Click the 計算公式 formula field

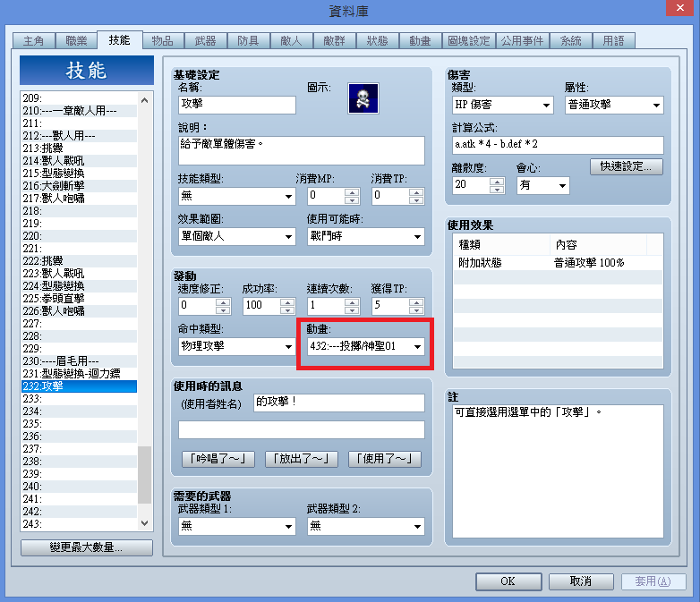[558, 145]
